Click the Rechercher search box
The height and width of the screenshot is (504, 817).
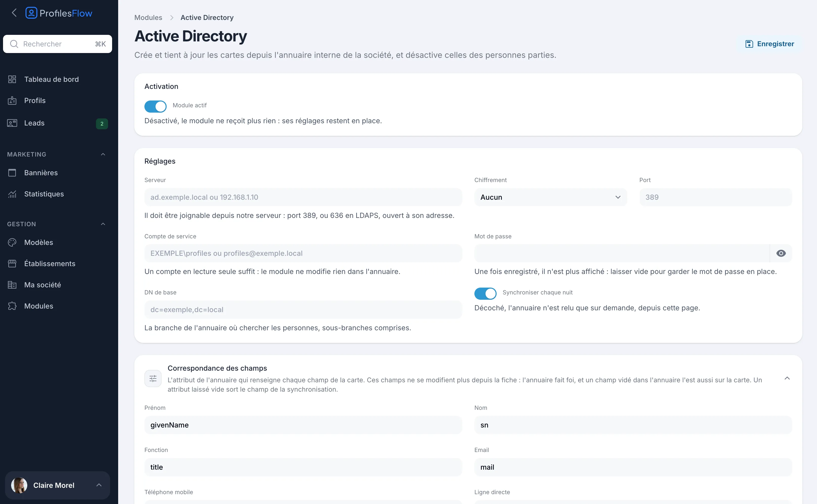coord(57,44)
